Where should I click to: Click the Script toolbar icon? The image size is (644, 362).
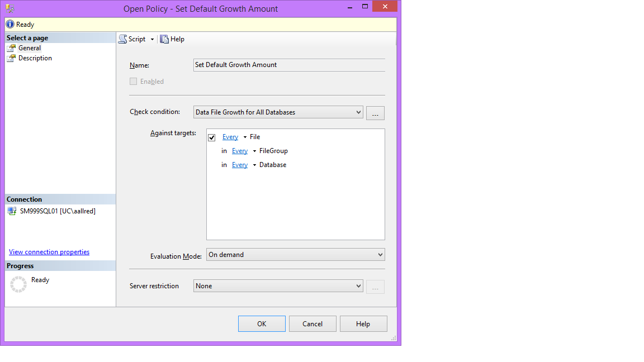pos(122,39)
